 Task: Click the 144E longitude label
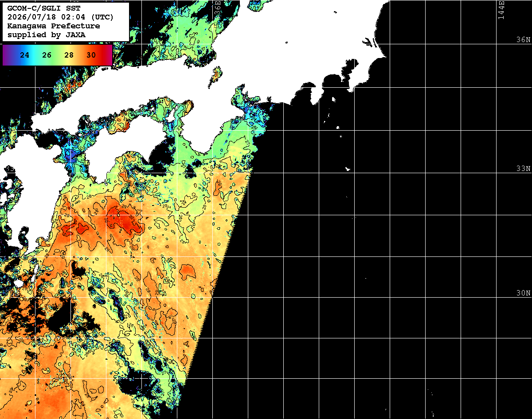pyautogui.click(x=501, y=10)
